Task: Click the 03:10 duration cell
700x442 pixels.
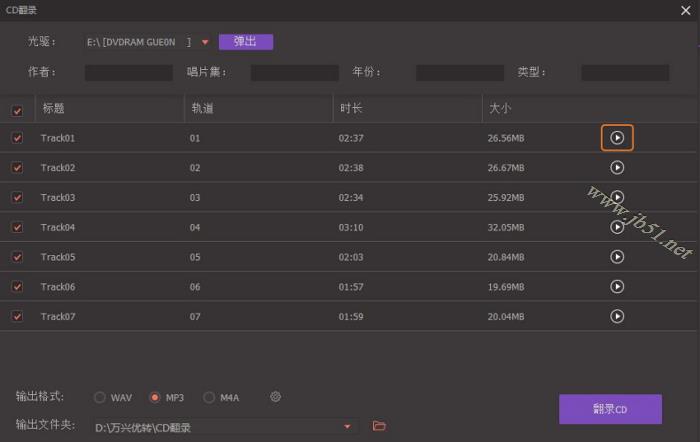Action: point(351,227)
